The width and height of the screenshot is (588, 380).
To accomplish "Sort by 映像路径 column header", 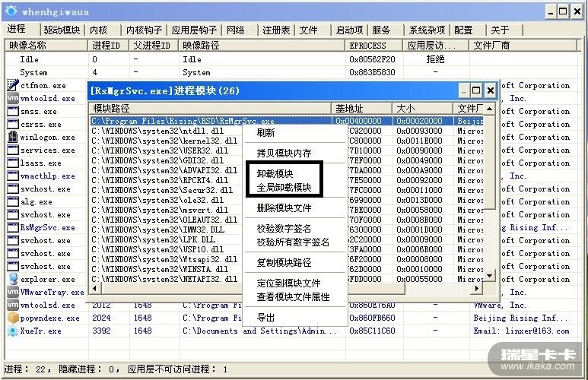I will coord(262,46).
